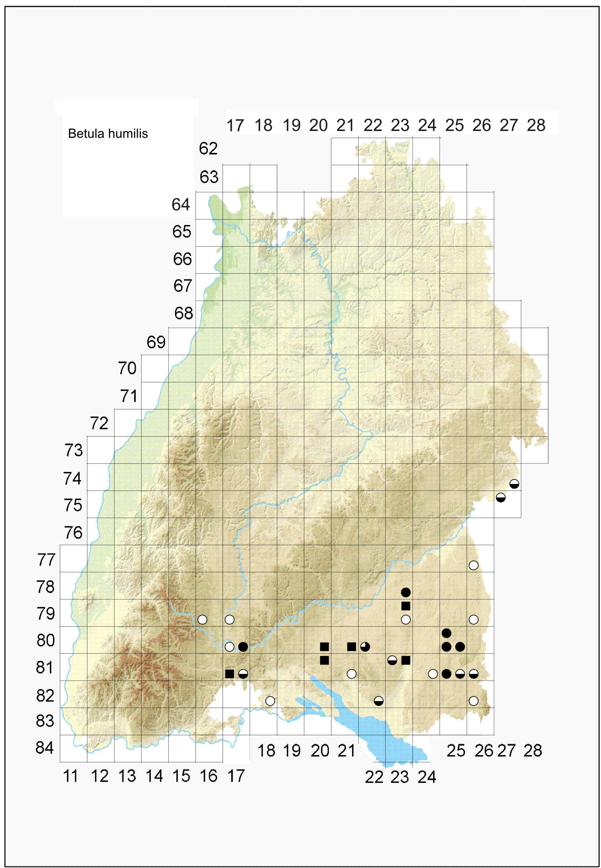Select the black square in column 23, row 79
The height and width of the screenshot is (868, 601).
pos(405,606)
